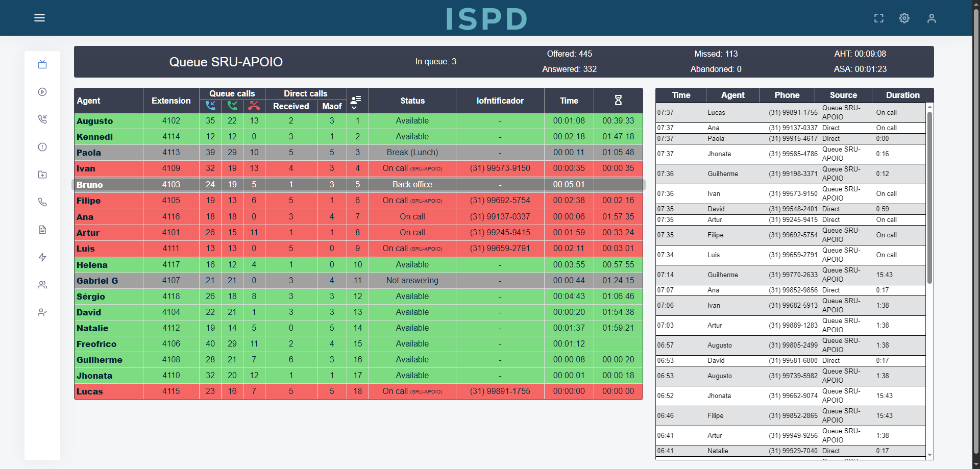Sort by Direct calls Received header
Screen dimensions: 980x469
(291, 106)
